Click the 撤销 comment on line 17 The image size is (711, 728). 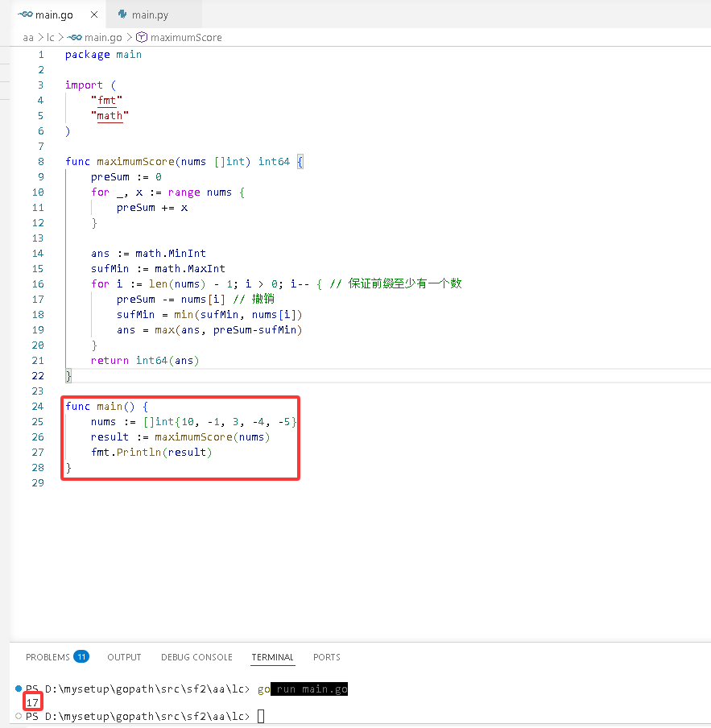click(x=254, y=299)
